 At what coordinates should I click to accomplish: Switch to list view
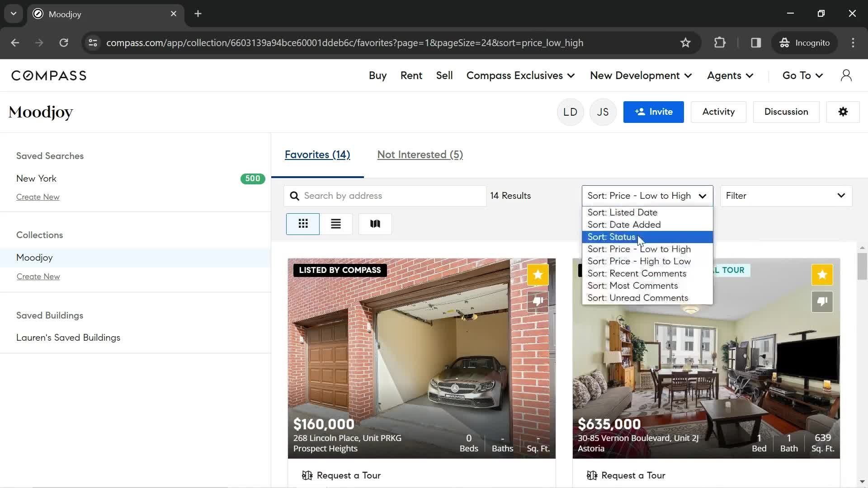(335, 224)
